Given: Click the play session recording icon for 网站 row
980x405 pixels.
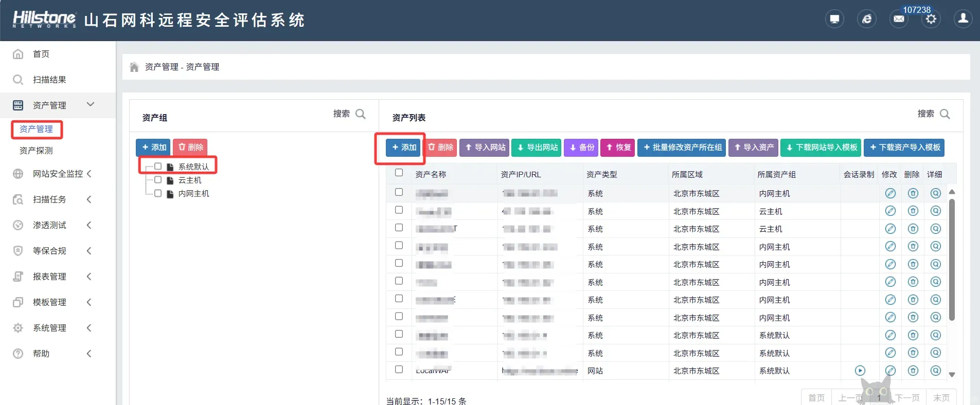Looking at the screenshot, I should 860,371.
